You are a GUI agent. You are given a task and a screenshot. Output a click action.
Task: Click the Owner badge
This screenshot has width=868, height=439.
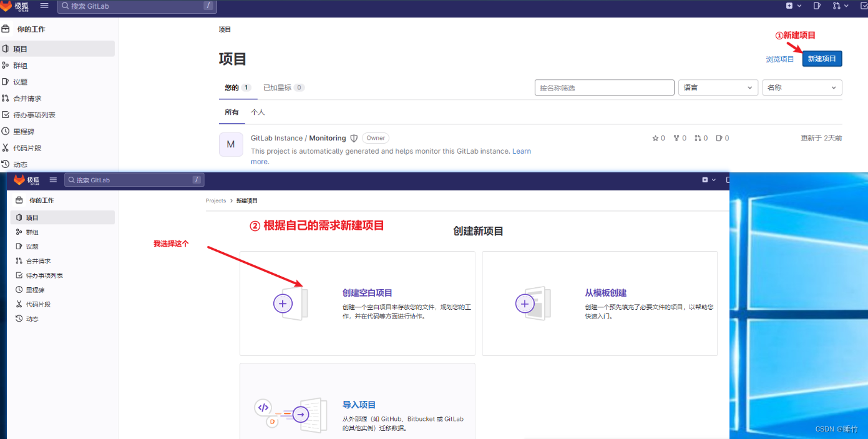tap(376, 138)
